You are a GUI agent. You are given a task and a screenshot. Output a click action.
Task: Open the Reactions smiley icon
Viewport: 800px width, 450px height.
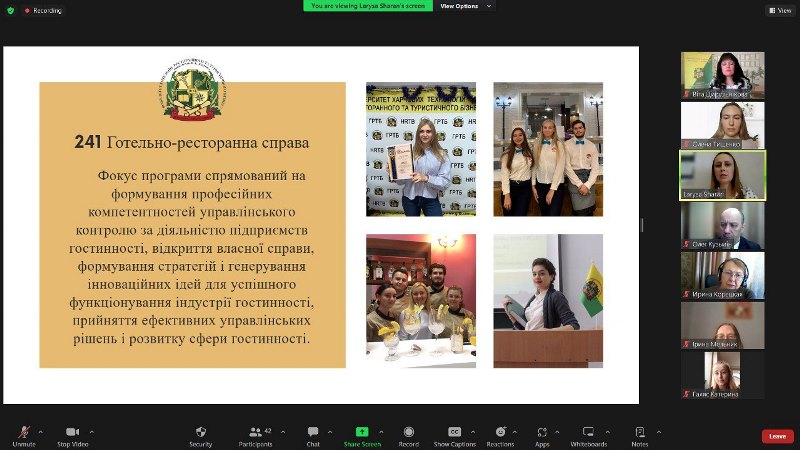point(501,432)
